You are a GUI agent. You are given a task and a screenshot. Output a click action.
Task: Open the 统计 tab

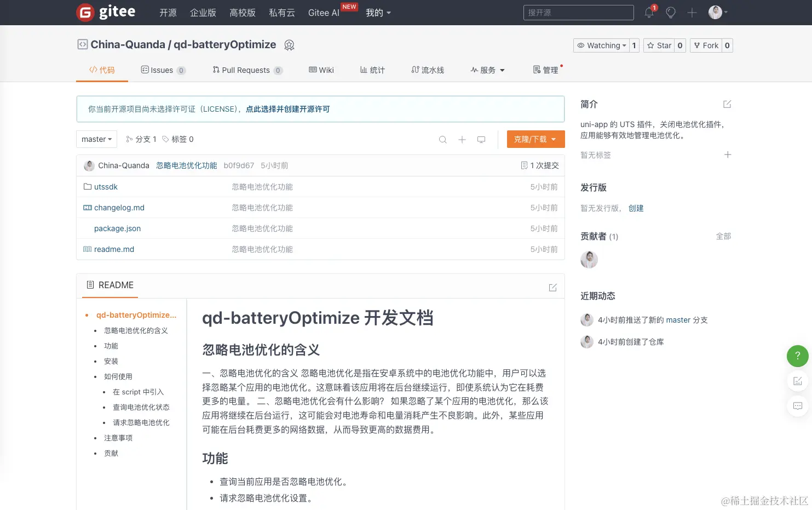pos(372,70)
